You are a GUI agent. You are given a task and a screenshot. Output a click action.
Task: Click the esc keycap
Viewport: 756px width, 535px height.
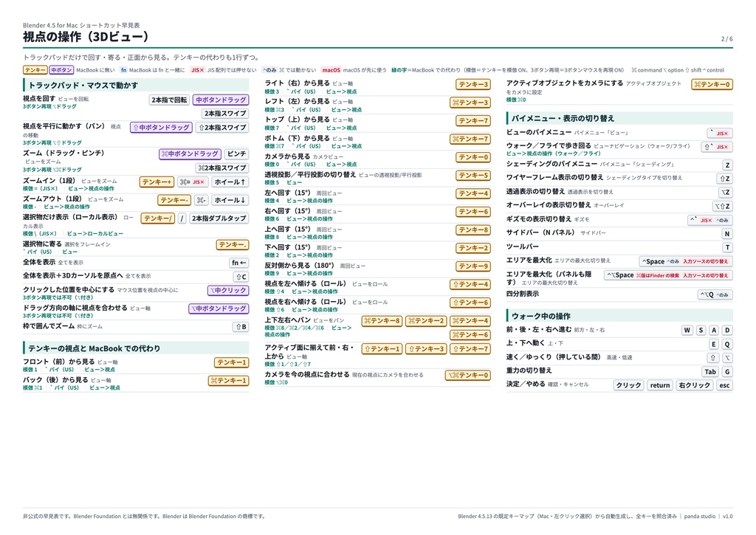point(724,385)
